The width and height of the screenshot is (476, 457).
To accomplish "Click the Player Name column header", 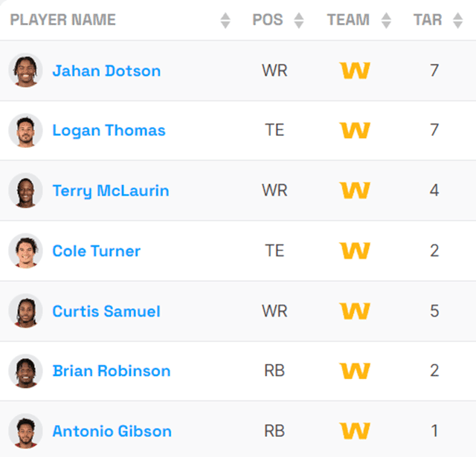I will pos(63,20).
